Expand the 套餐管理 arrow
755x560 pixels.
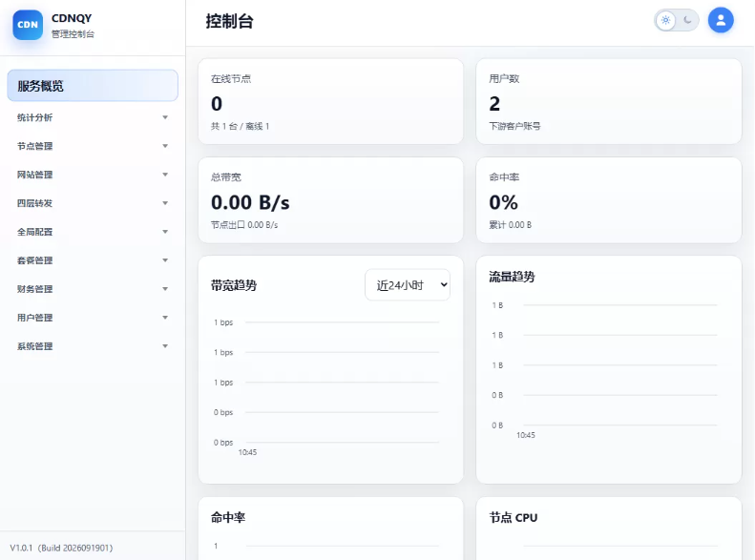coord(165,260)
